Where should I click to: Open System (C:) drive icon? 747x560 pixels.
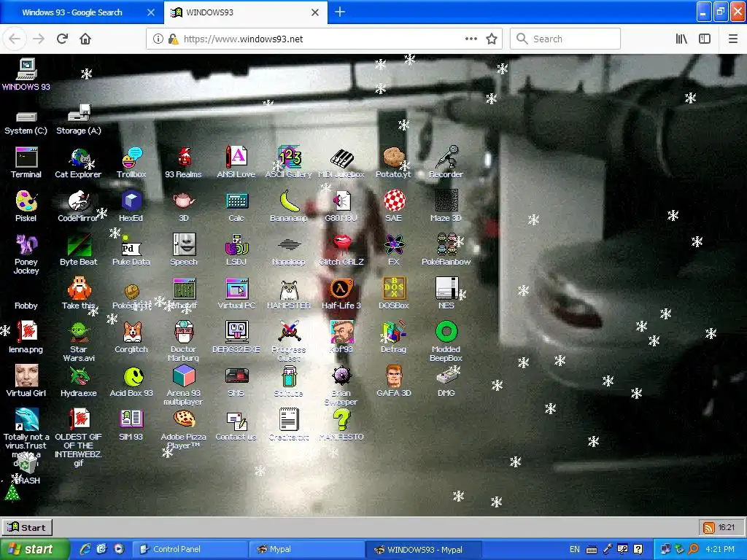[26, 122]
